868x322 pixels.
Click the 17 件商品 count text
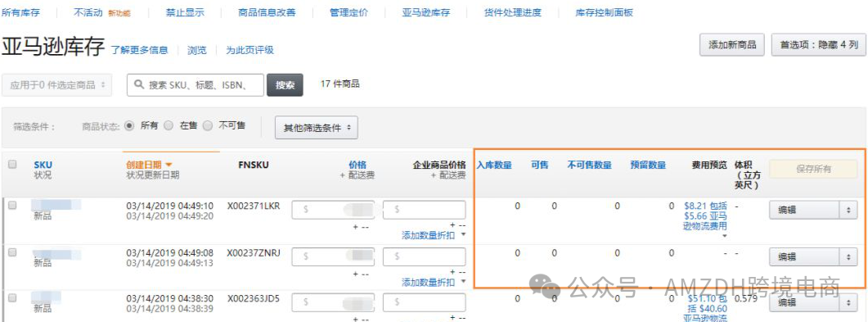(x=340, y=84)
